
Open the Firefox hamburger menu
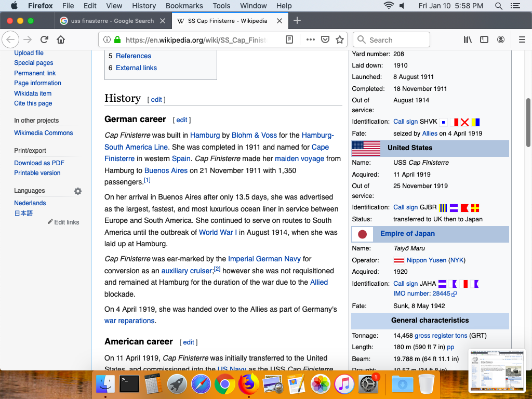tap(522, 40)
